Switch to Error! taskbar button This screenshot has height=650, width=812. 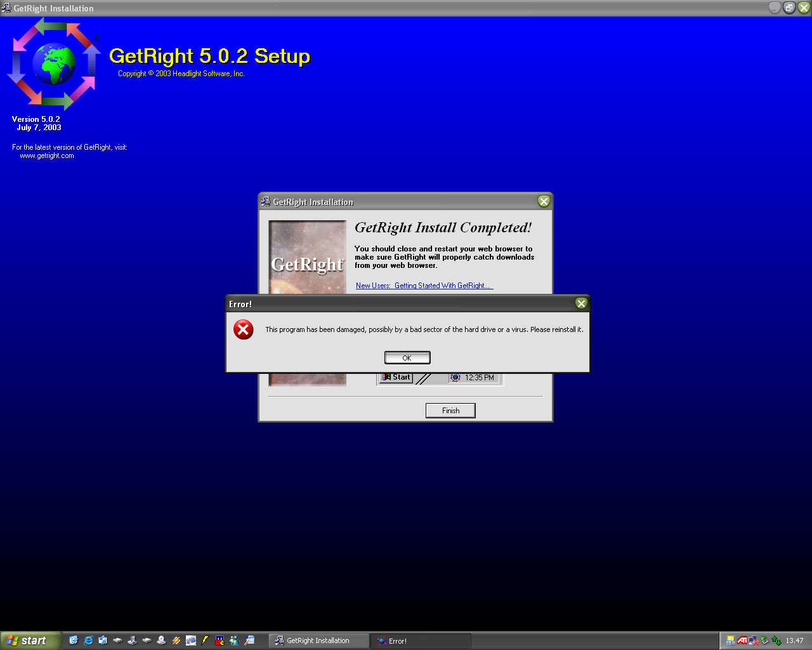click(421, 640)
